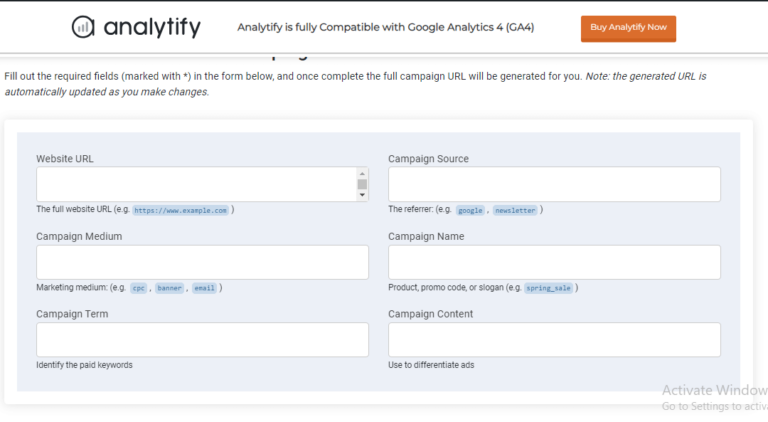The width and height of the screenshot is (768, 422).
Task: Click the google example tag
Action: pyautogui.click(x=470, y=210)
